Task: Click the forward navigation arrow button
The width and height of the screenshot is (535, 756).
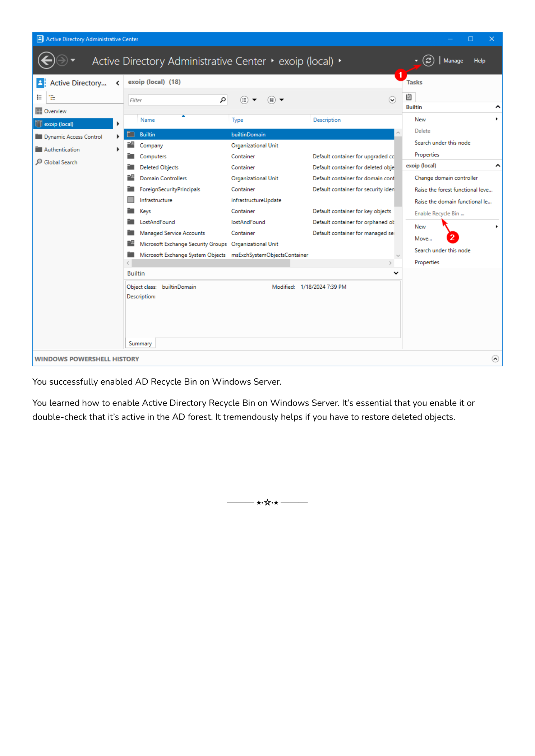Action: (x=62, y=60)
